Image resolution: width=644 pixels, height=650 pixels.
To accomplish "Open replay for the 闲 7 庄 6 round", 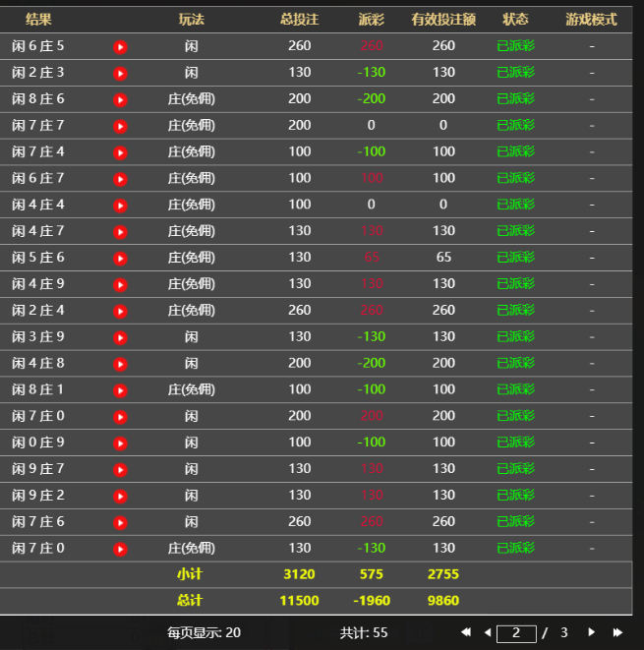I will (120, 522).
